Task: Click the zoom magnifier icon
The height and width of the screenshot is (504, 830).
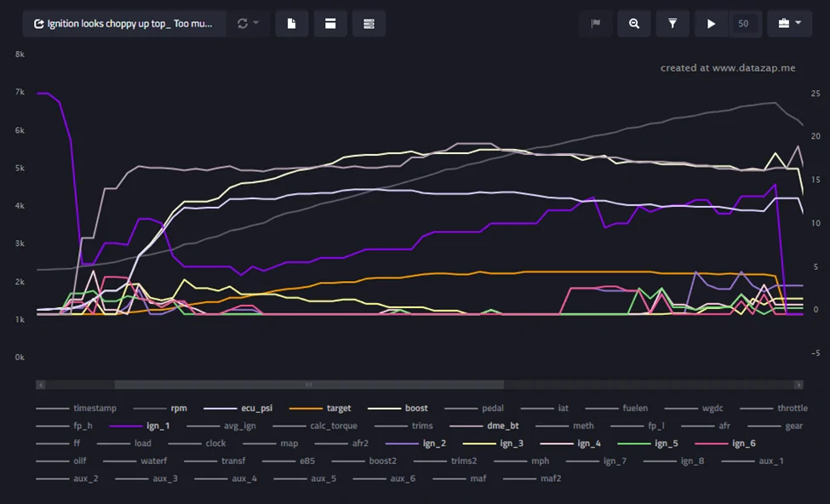Action: (x=634, y=24)
